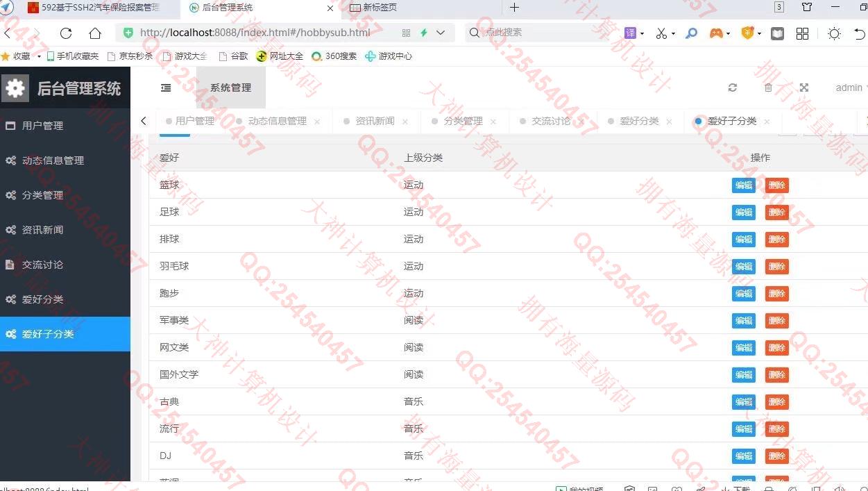Viewport: 868px width, 491px height.
Task: Open the admin user dropdown
Action: pyautogui.click(x=851, y=88)
